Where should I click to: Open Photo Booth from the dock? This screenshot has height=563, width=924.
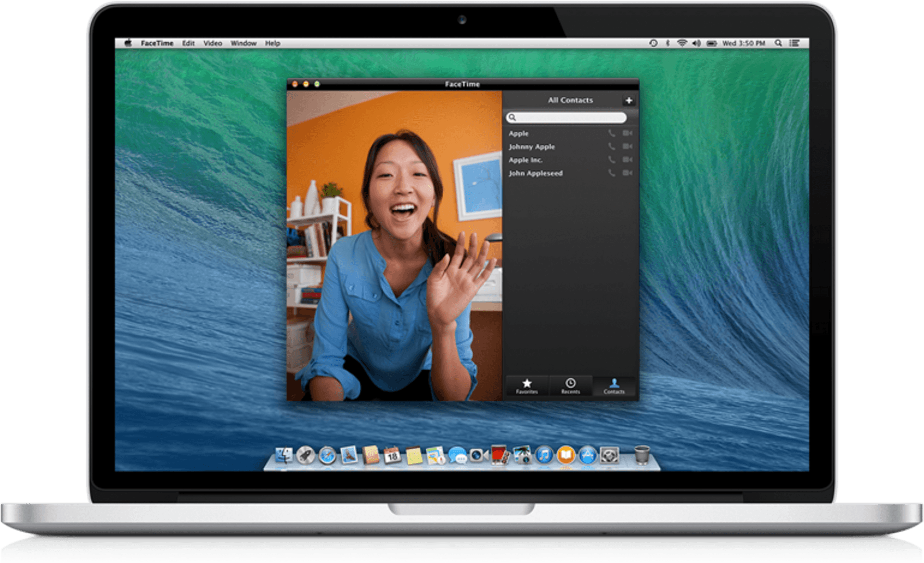(x=500, y=455)
